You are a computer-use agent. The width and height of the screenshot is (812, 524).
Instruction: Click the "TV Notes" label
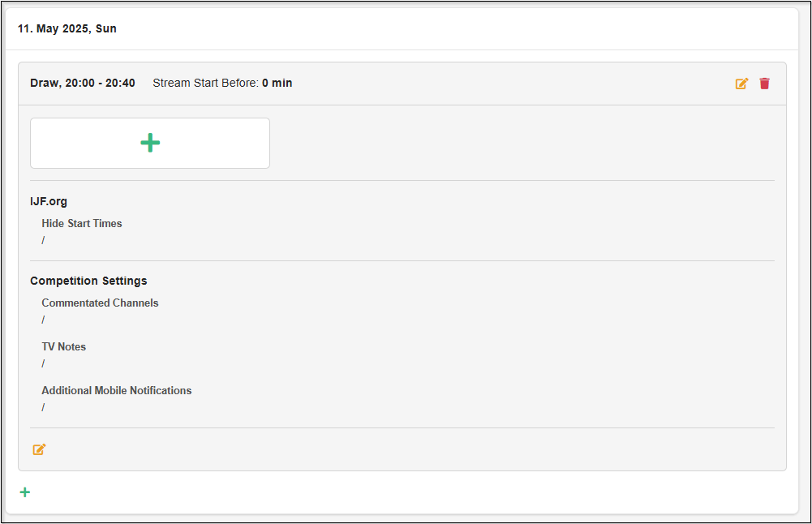63,346
